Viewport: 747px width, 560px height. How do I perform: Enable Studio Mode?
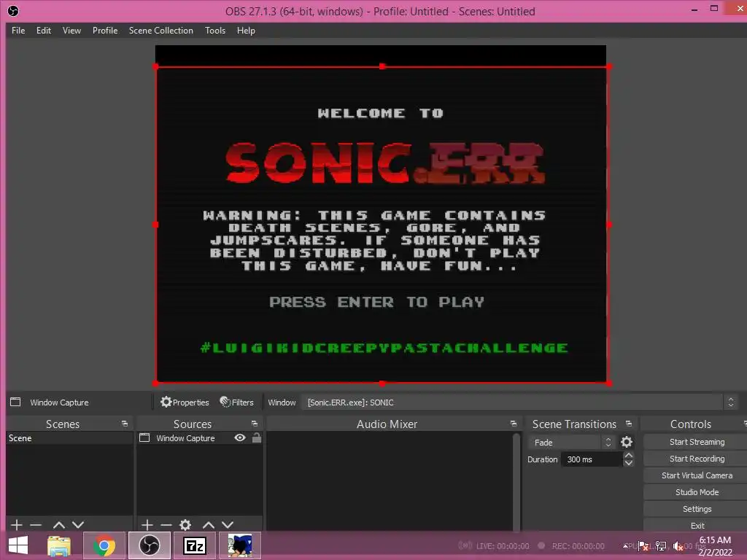point(697,492)
